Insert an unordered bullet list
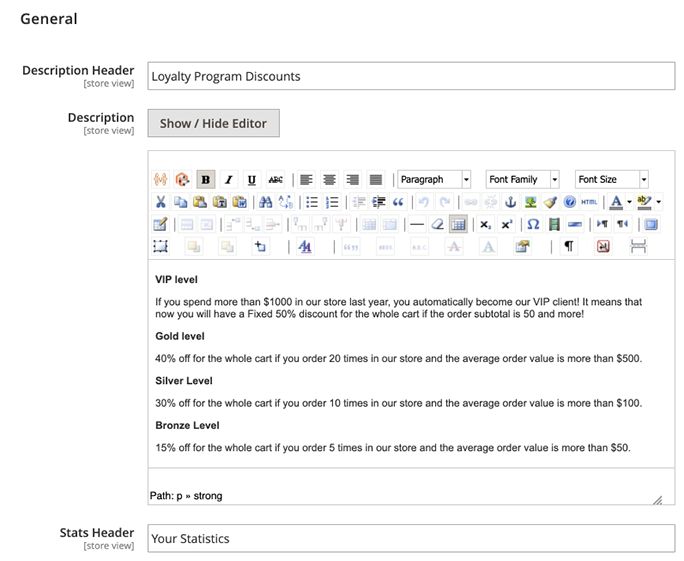 pos(312,202)
